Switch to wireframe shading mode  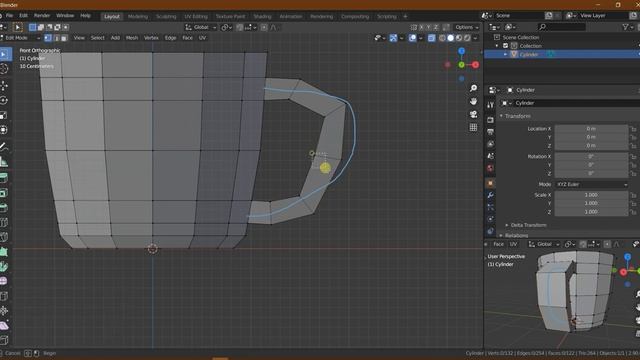coord(442,38)
